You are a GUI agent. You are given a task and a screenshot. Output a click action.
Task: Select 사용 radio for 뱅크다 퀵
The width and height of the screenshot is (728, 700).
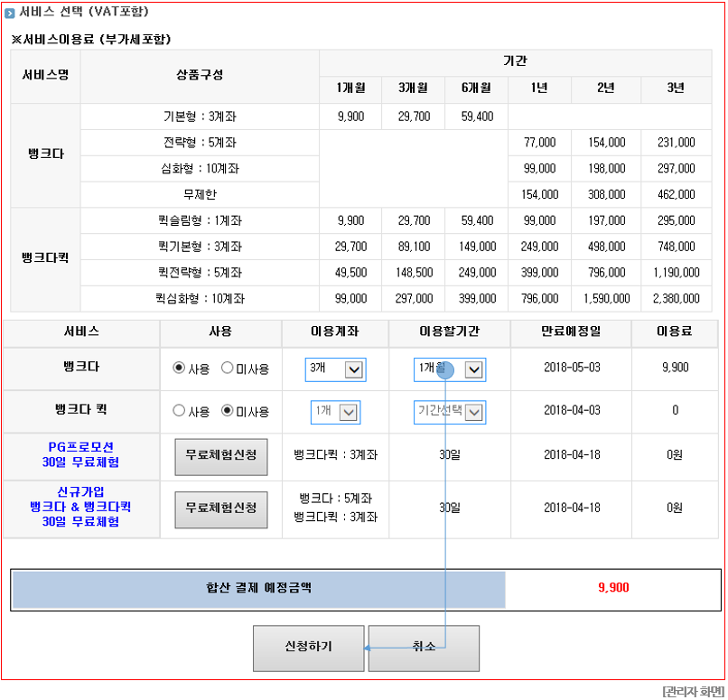point(179,411)
